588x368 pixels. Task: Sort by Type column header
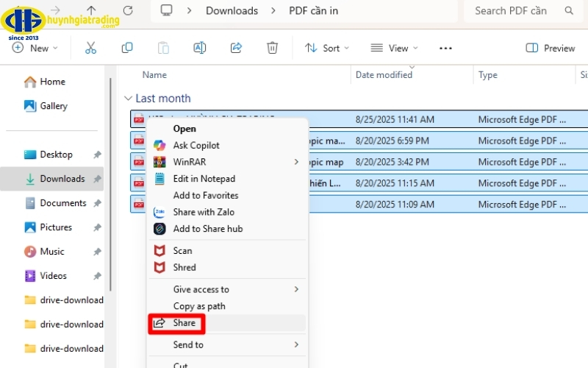487,75
